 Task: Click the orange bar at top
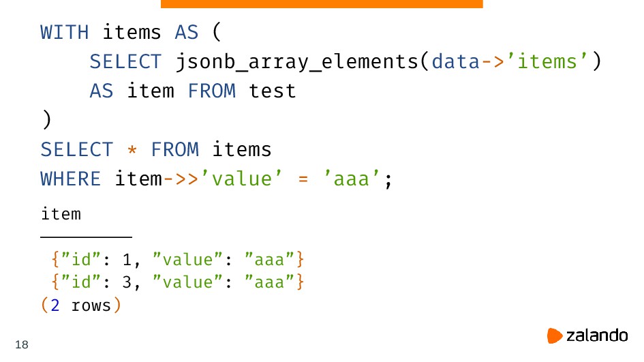322,3
